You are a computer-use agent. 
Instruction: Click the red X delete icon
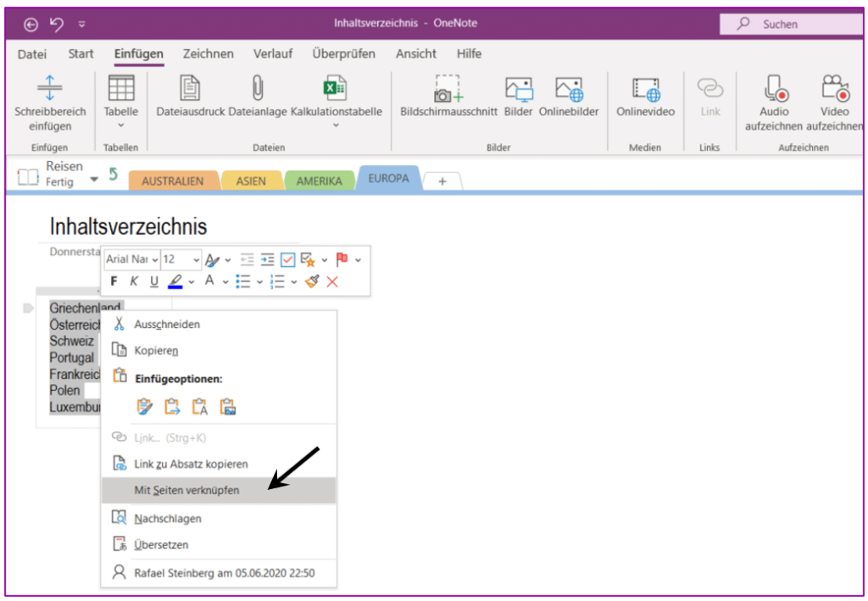pos(332,281)
